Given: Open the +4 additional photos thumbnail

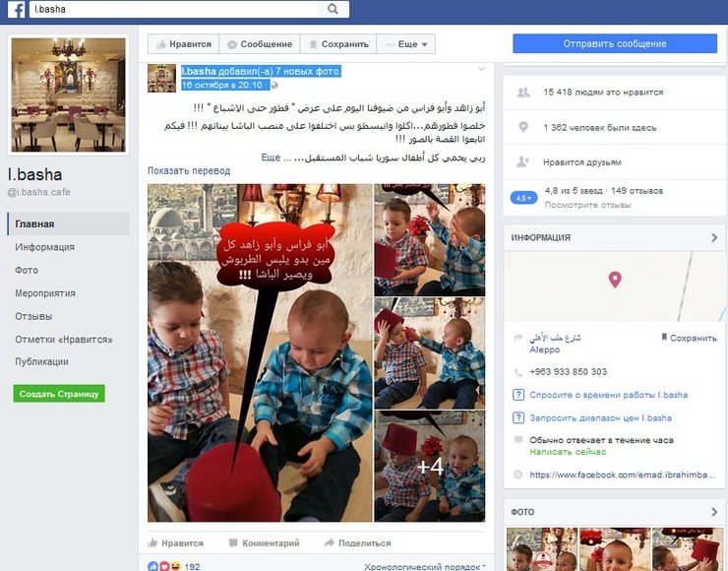Looking at the screenshot, I should (x=430, y=466).
